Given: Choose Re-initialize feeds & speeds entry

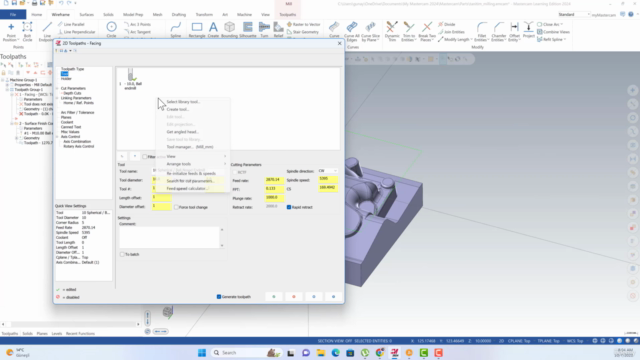Looking at the screenshot, I should click(x=191, y=173).
